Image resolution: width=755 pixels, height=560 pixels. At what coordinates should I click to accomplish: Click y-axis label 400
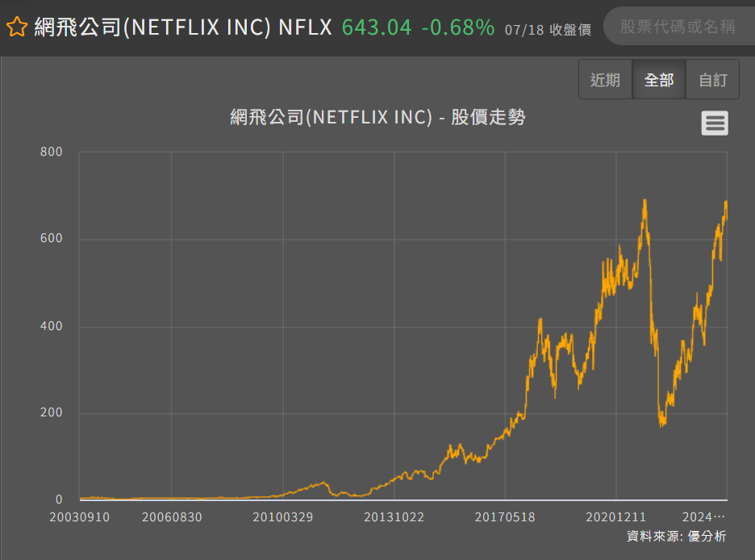52,326
